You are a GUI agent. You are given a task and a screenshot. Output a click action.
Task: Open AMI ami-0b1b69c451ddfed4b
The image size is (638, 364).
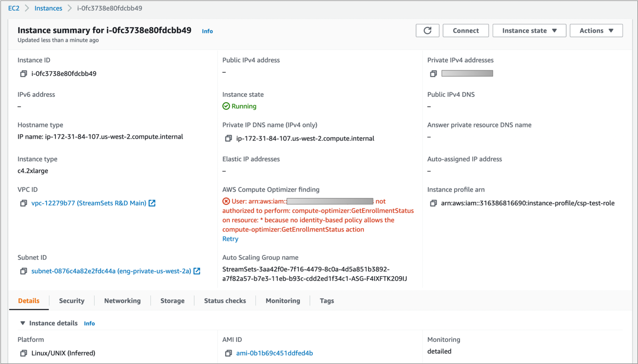274,353
